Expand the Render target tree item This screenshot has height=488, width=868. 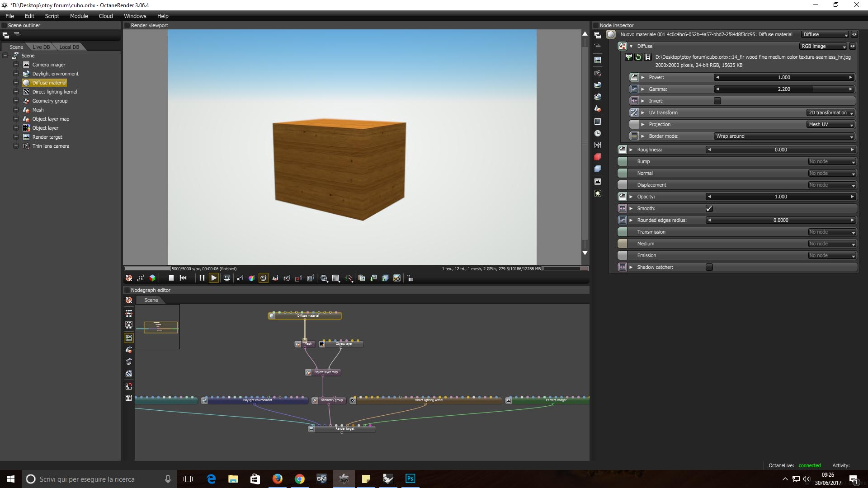pyautogui.click(x=16, y=137)
